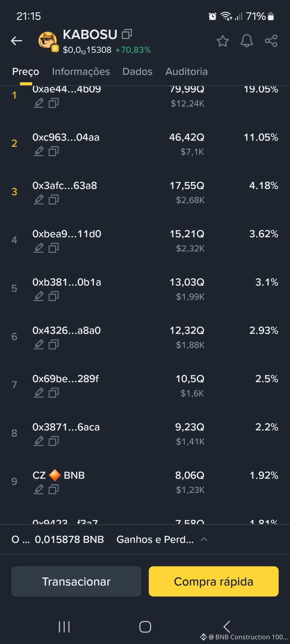Open the Informações tab

point(81,71)
